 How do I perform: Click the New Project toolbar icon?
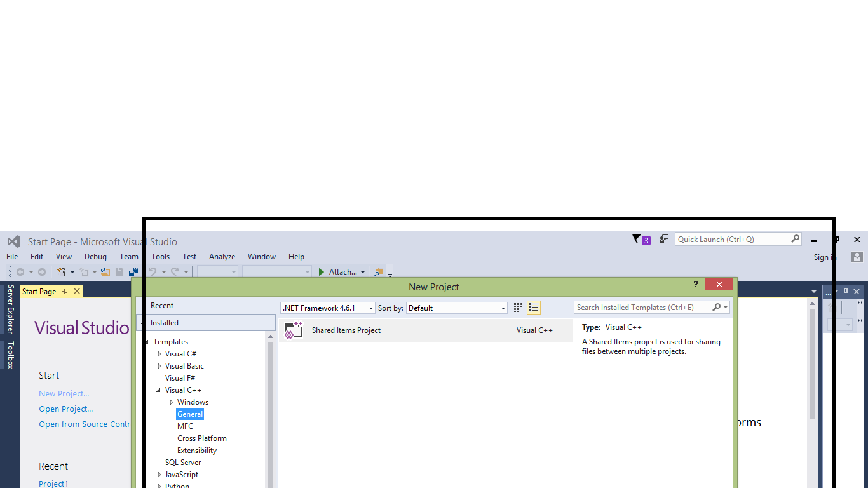pos(62,272)
